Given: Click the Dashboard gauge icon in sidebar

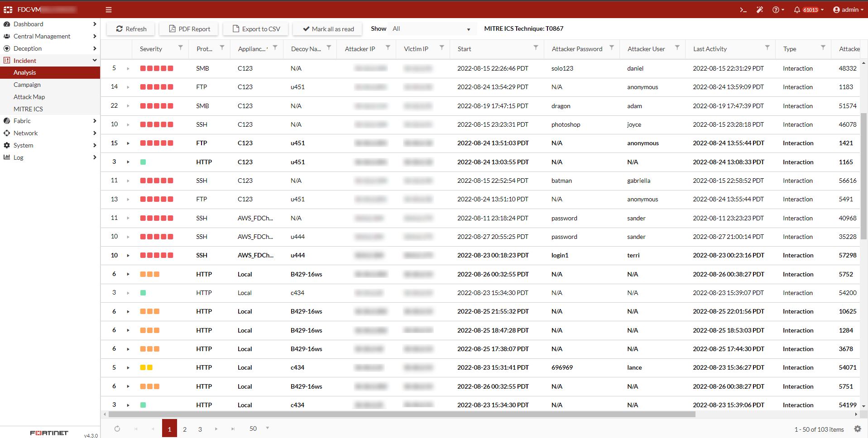Looking at the screenshot, I should click(7, 24).
